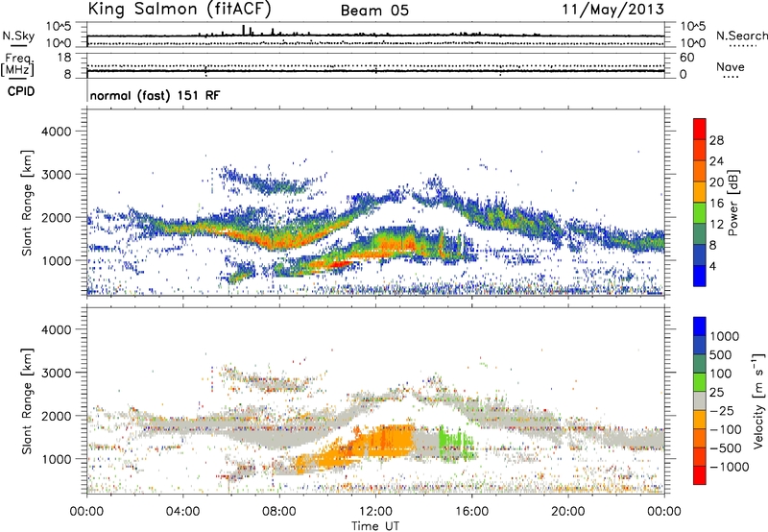The image size is (768, 532).
Task: Select the 4000 tick of power panel
Action: (x=56, y=132)
